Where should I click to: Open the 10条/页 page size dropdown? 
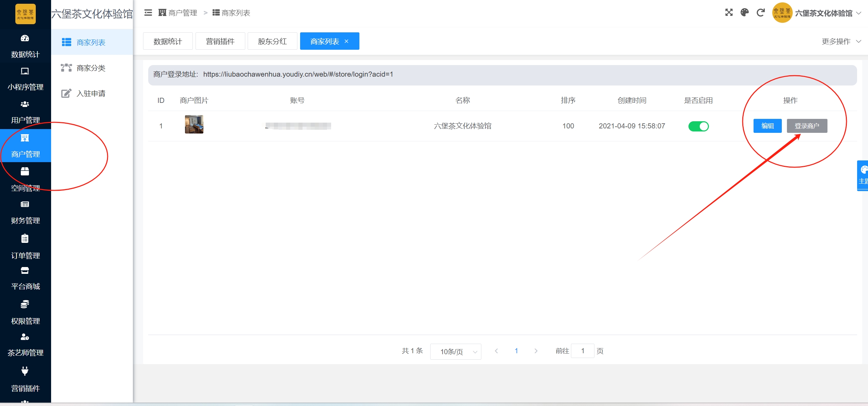[x=455, y=352]
